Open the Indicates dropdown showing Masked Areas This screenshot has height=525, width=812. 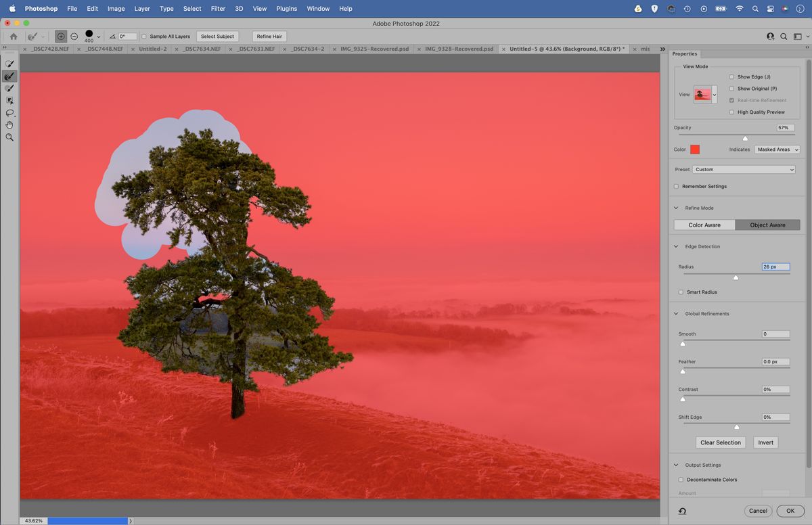point(777,150)
